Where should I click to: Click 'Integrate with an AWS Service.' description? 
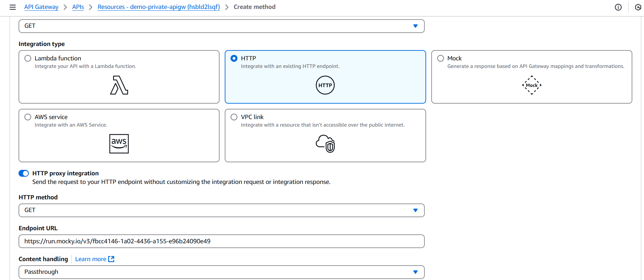71,125
